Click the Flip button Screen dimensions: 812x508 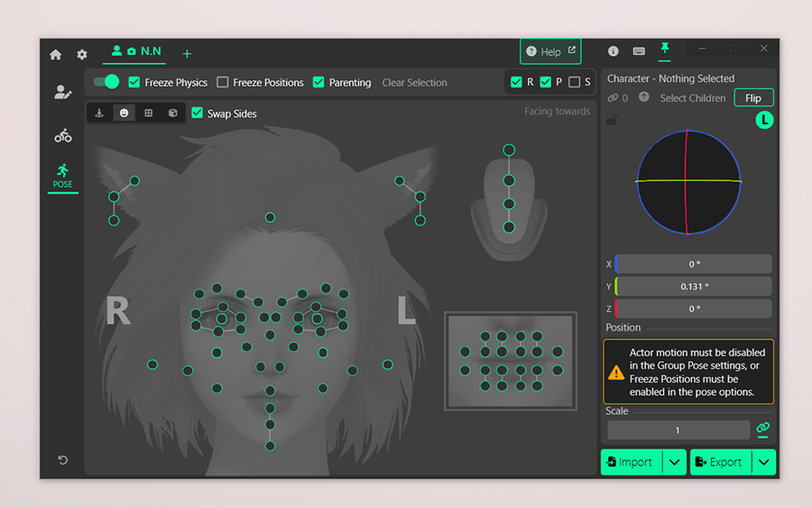[753, 98]
